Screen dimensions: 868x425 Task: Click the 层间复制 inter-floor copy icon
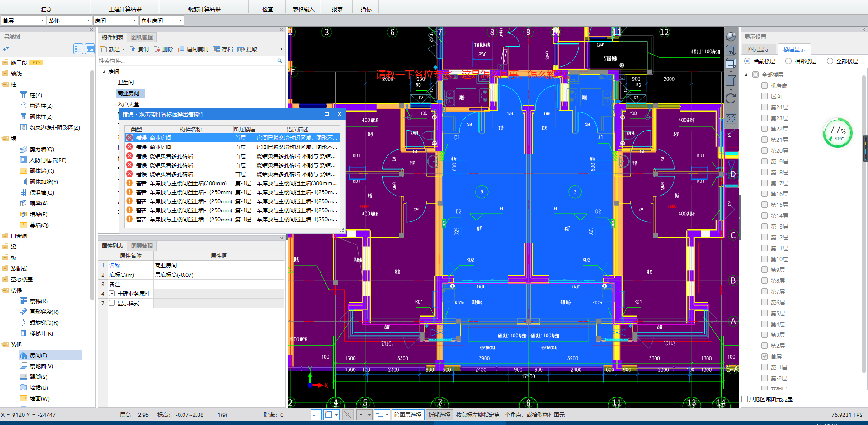[181, 49]
